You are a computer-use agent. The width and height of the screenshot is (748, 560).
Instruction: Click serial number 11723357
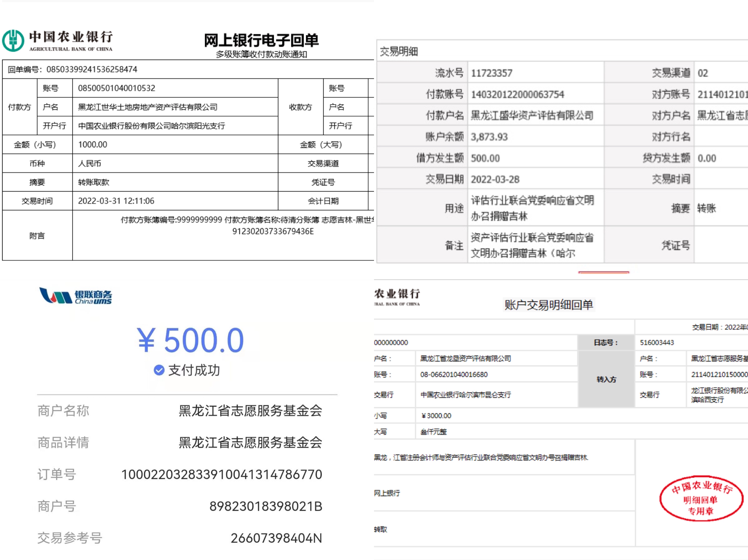pyautogui.click(x=492, y=73)
